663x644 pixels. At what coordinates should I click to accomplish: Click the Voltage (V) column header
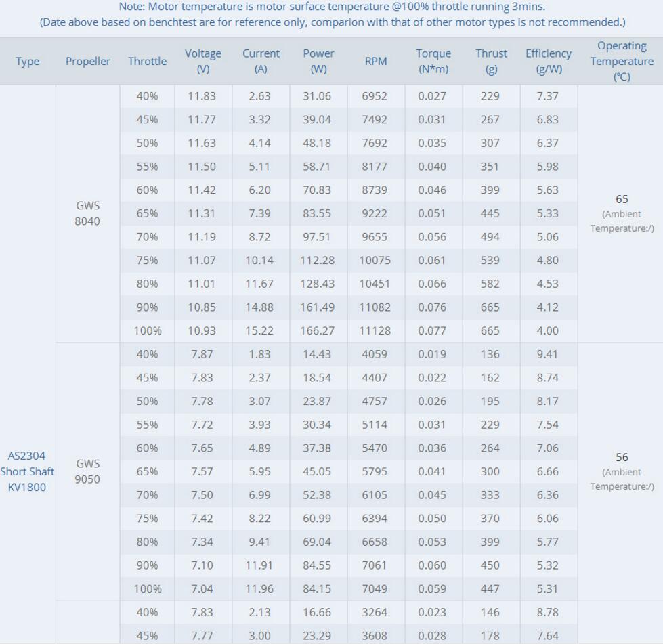tap(202, 61)
